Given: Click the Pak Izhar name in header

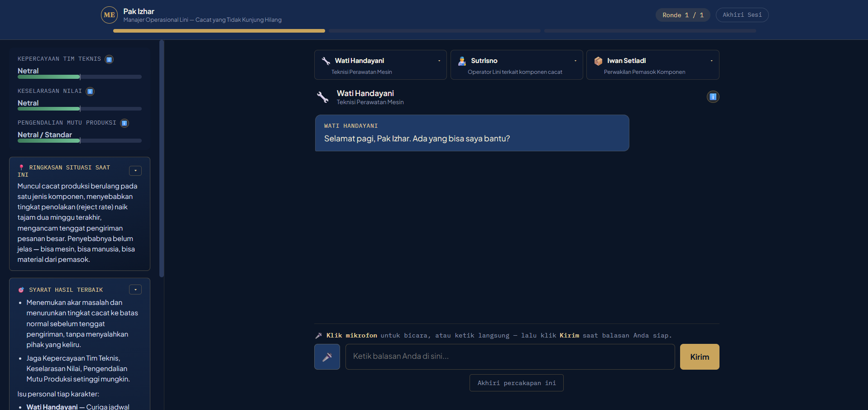Looking at the screenshot, I should [x=139, y=11].
